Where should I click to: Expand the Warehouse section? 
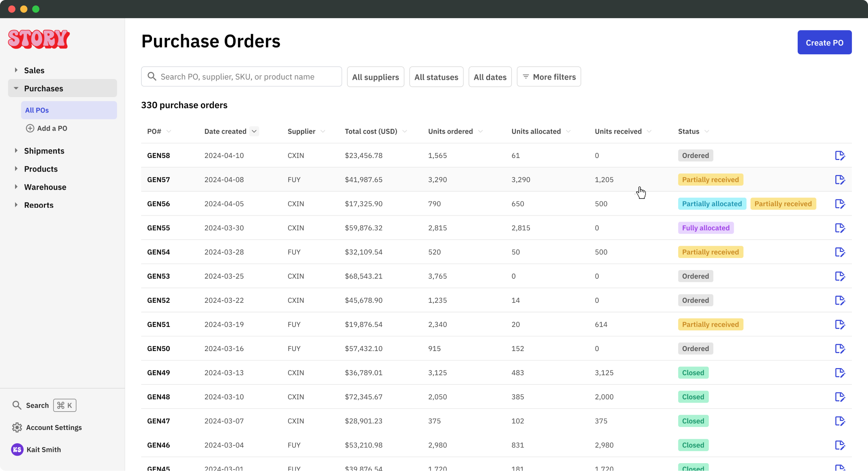coord(16,187)
